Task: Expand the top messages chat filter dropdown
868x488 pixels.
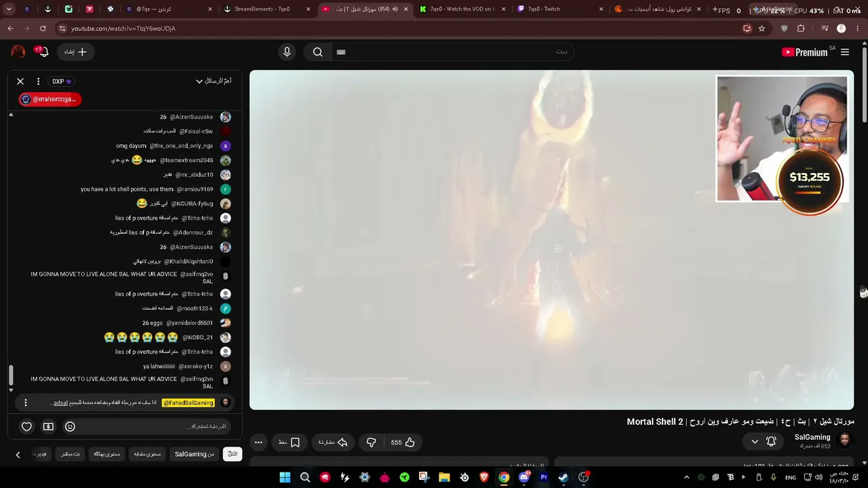Action: [x=214, y=81]
